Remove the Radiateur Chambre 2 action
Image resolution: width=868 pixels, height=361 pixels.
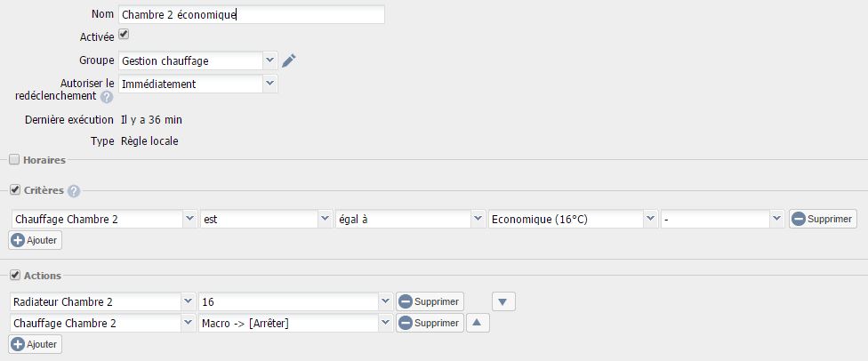click(x=430, y=301)
